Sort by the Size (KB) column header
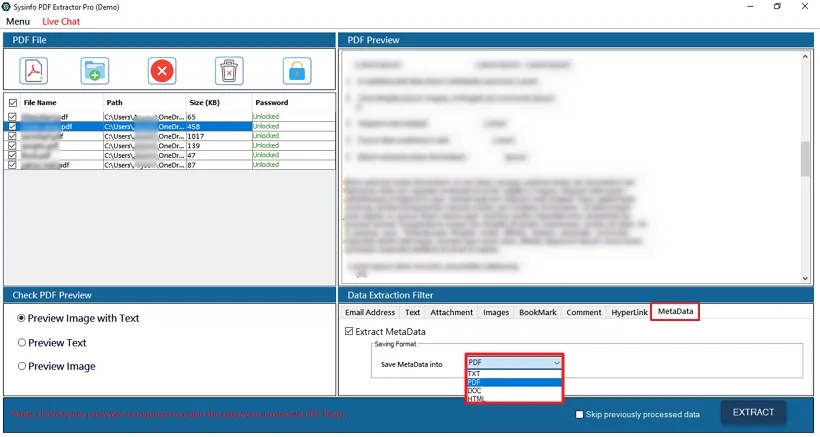 pyautogui.click(x=219, y=102)
